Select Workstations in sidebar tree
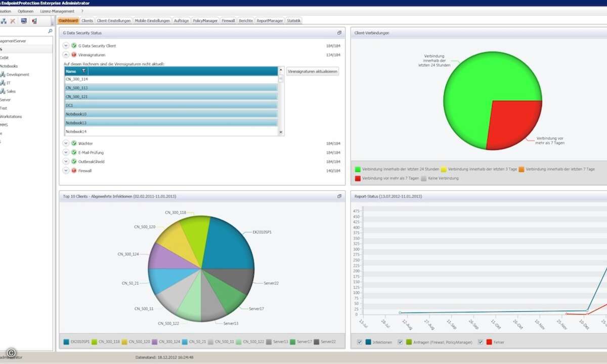 11,116
